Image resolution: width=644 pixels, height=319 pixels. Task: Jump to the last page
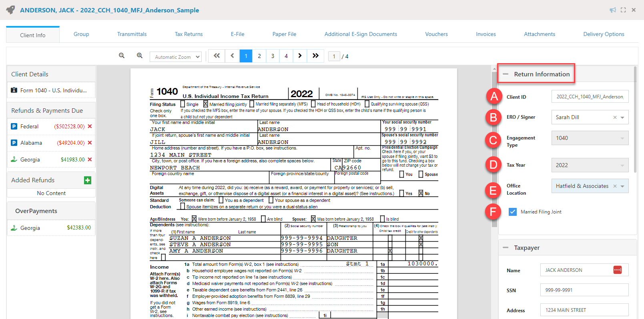315,56
